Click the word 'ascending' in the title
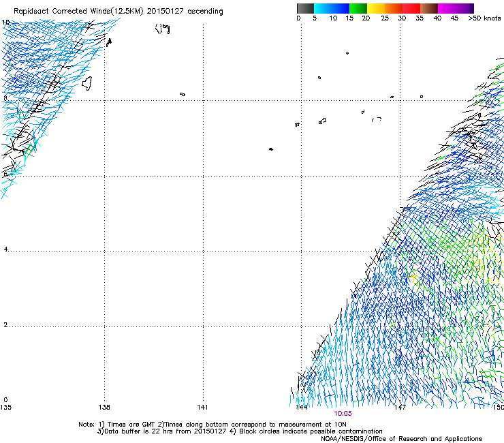The image size is (504, 443). [205, 12]
